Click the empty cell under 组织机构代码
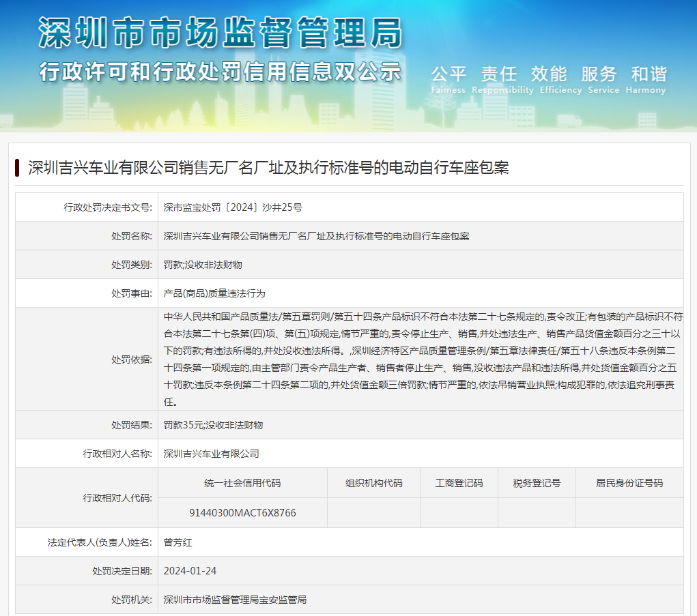Image resolution: width=697 pixels, height=616 pixels. (373, 512)
